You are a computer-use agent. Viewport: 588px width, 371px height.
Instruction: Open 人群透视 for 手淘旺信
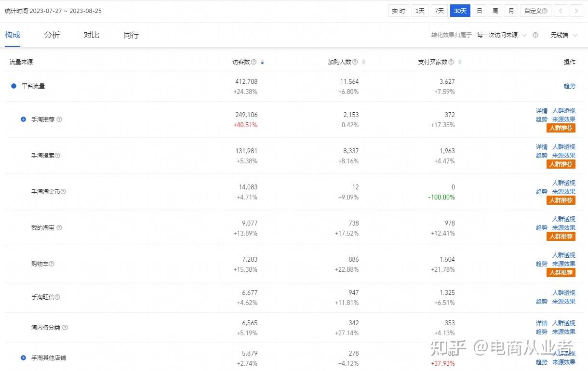point(563,293)
